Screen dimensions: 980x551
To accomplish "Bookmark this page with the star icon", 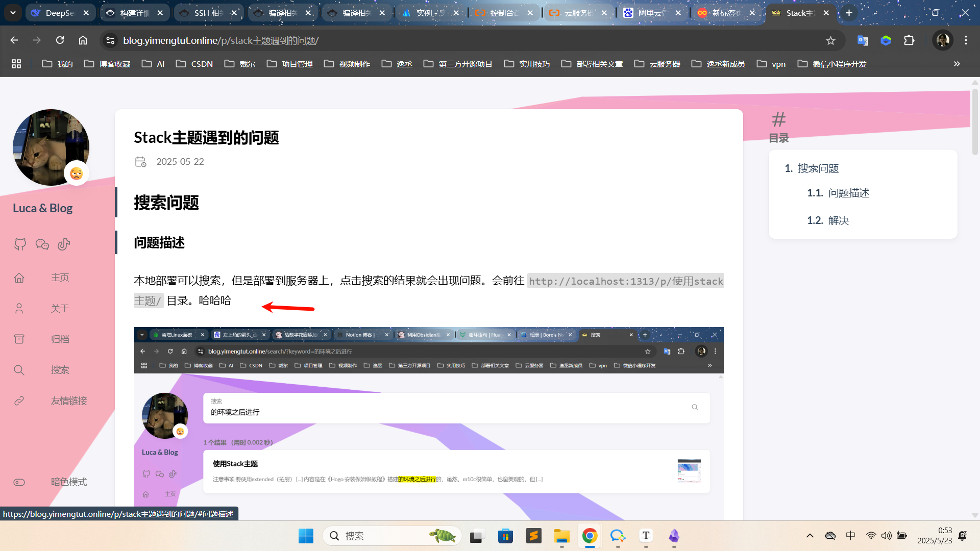I will point(830,40).
